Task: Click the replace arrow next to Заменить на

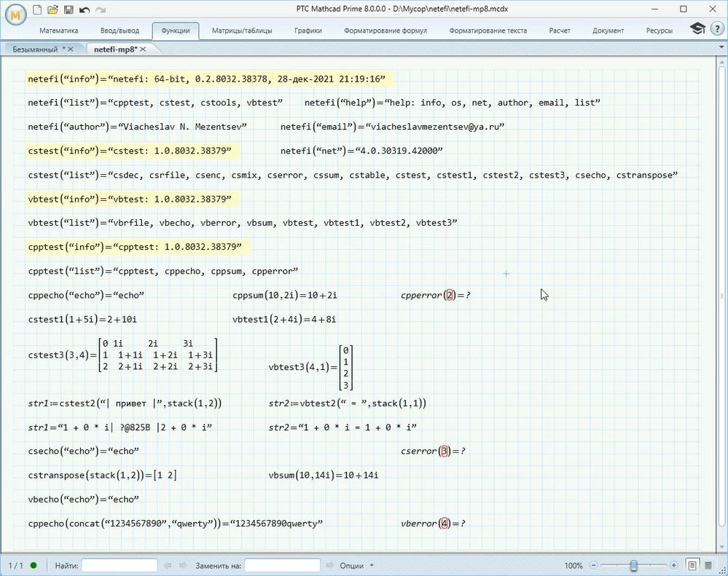Action: coord(329,565)
